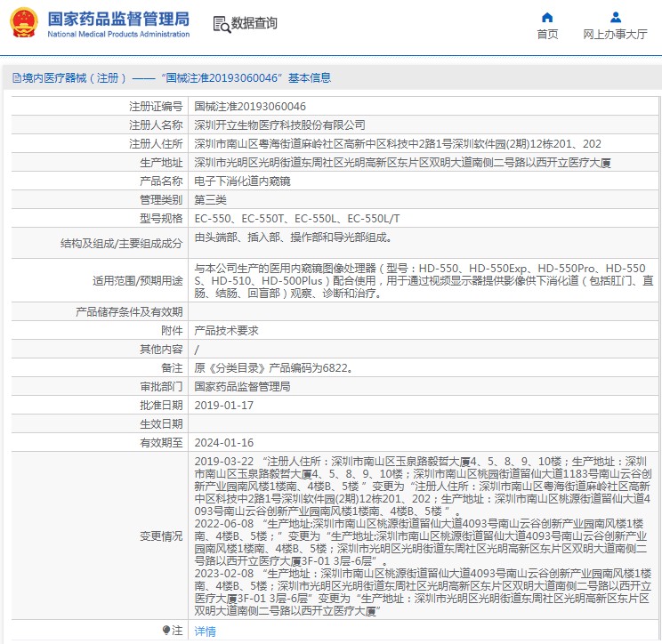Select registrant name 深圳开立生物医疗科技股份有限公司

click(x=279, y=125)
